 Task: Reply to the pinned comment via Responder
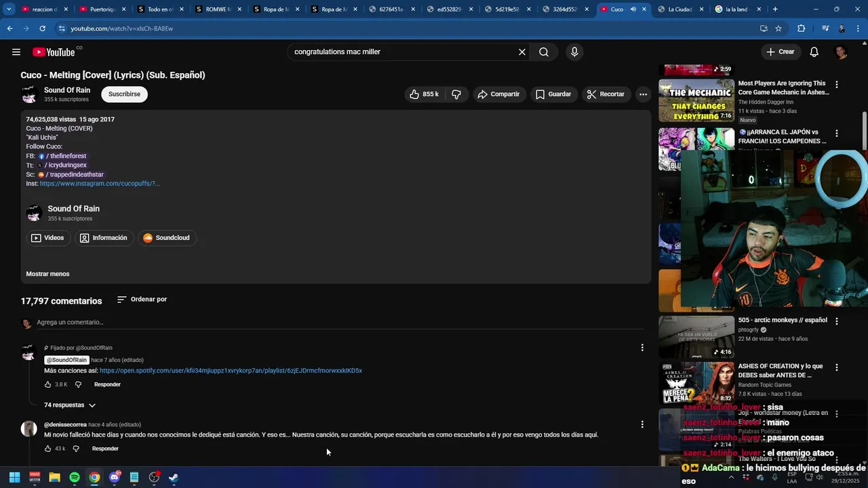(x=107, y=385)
